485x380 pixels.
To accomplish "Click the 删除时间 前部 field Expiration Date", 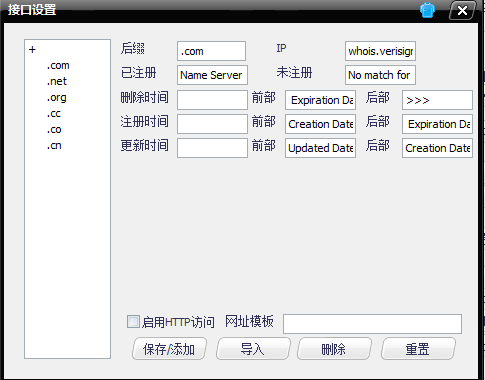I will click(x=320, y=100).
